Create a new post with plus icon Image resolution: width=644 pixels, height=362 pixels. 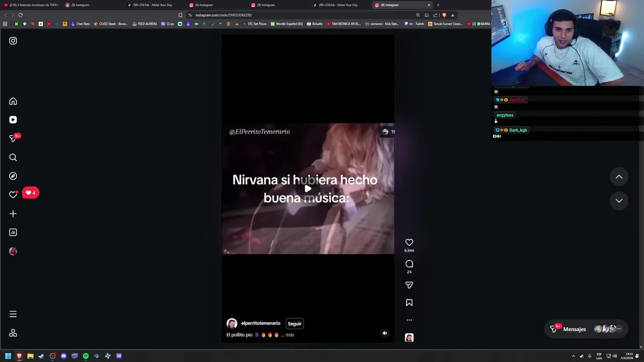point(13,214)
